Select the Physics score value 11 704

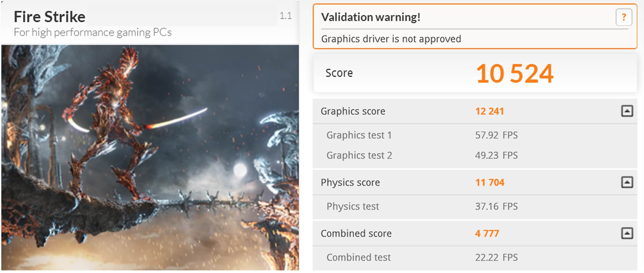(x=490, y=182)
